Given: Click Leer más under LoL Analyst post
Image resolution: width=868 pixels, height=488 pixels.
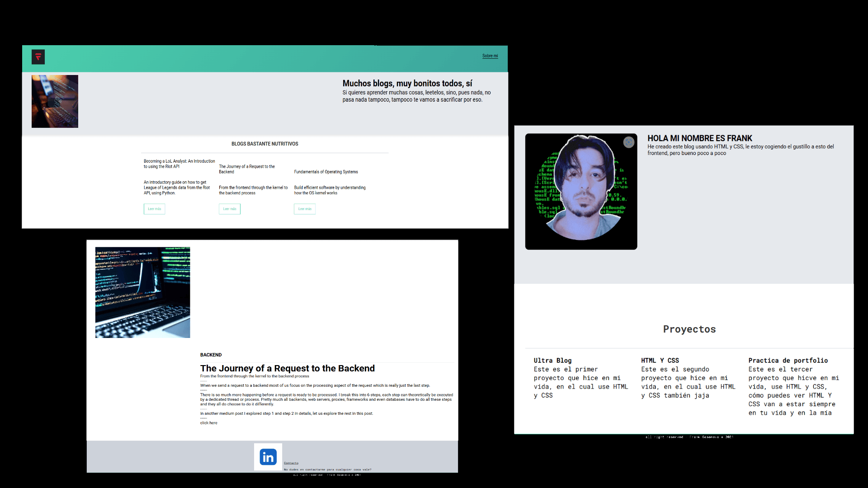Looking at the screenshot, I should 154,209.
